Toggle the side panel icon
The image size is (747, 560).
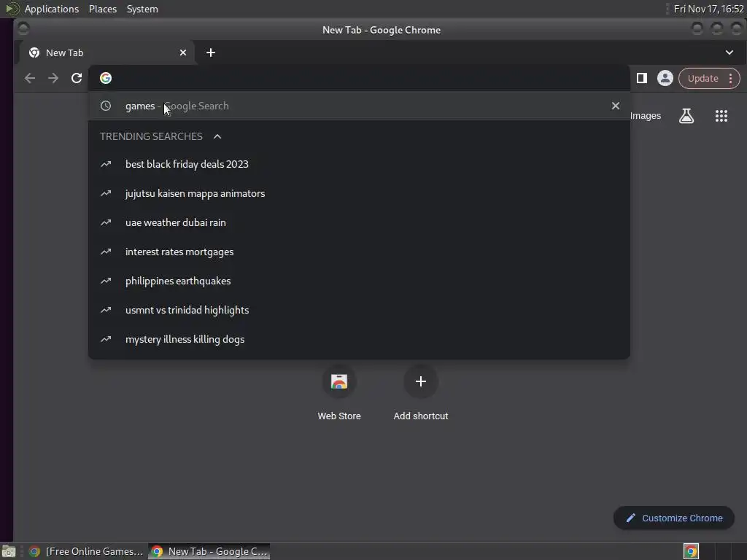tap(642, 78)
